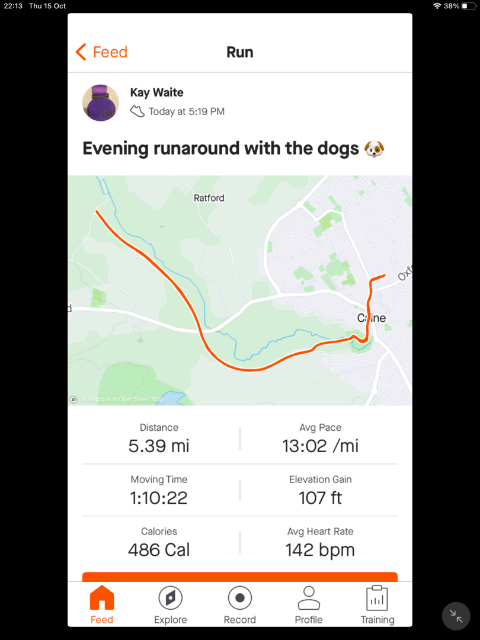Screen dimensions: 480x640
Task: Open Kay Waite's name link
Action: 157,93
